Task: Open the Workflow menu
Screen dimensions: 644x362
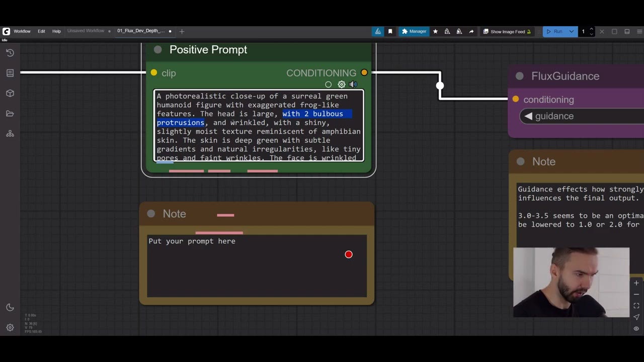Action: click(22, 31)
